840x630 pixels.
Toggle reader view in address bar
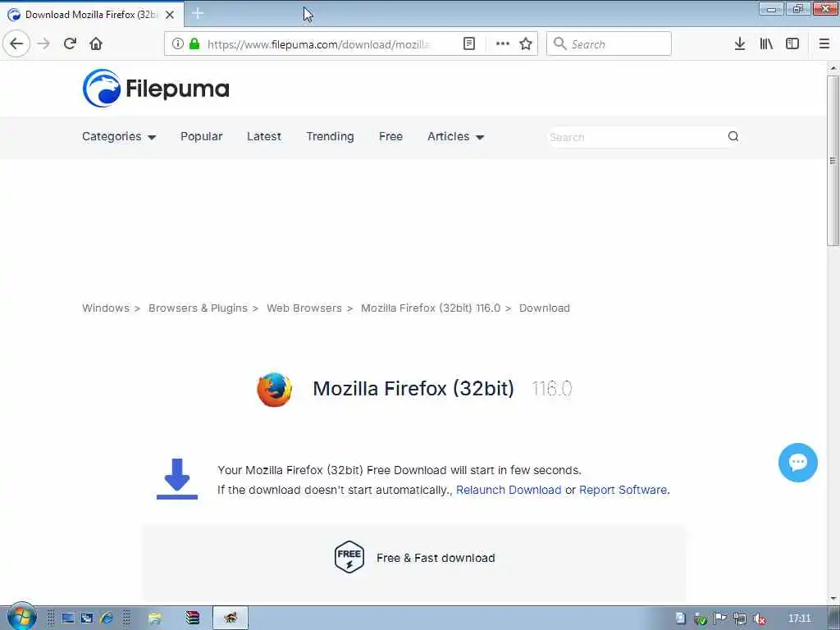tap(468, 43)
